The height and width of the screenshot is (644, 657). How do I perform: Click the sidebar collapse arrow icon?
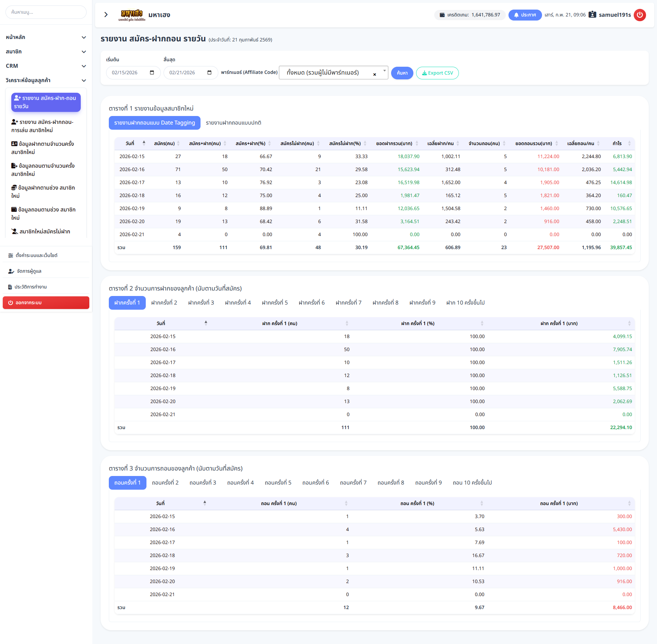[106, 15]
